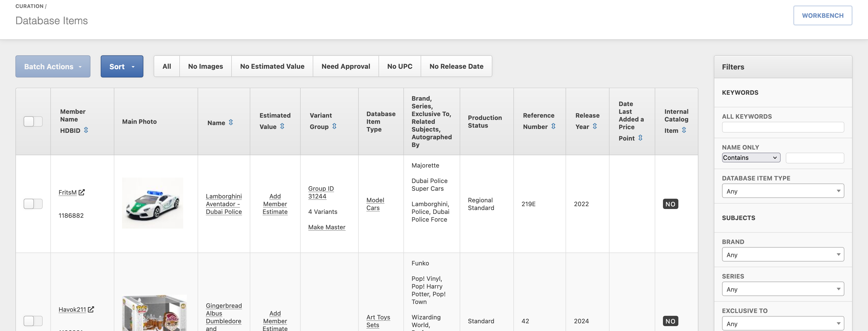Click the Name column sort icon
The width and height of the screenshot is (868, 331).
[x=231, y=122]
